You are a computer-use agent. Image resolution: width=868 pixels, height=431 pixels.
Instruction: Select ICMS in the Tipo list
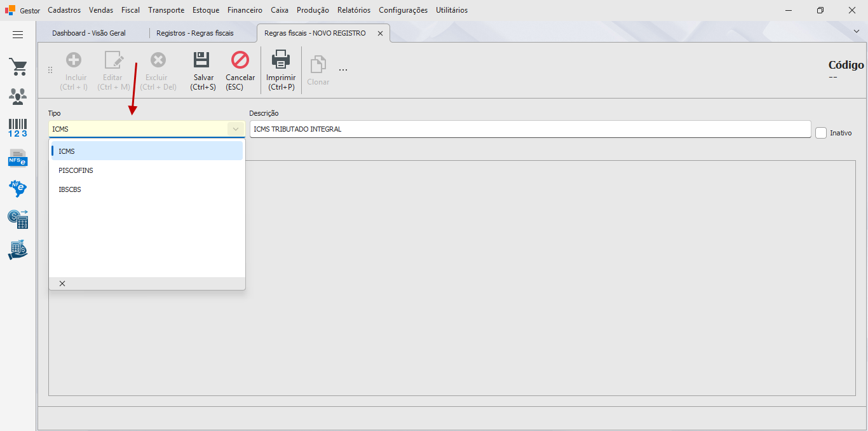click(147, 151)
